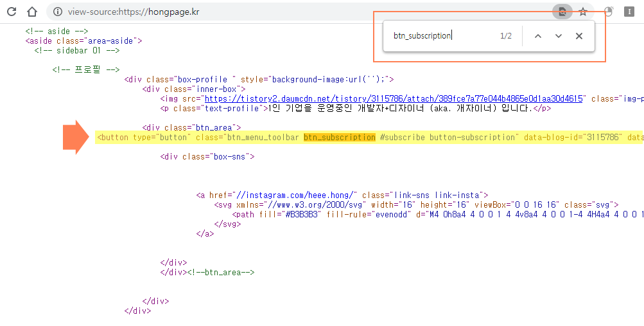Image resolution: width=644 pixels, height=326 pixels.
Task: Click the address bar URL view-source:https://hongpage.kr
Action: pos(134,12)
